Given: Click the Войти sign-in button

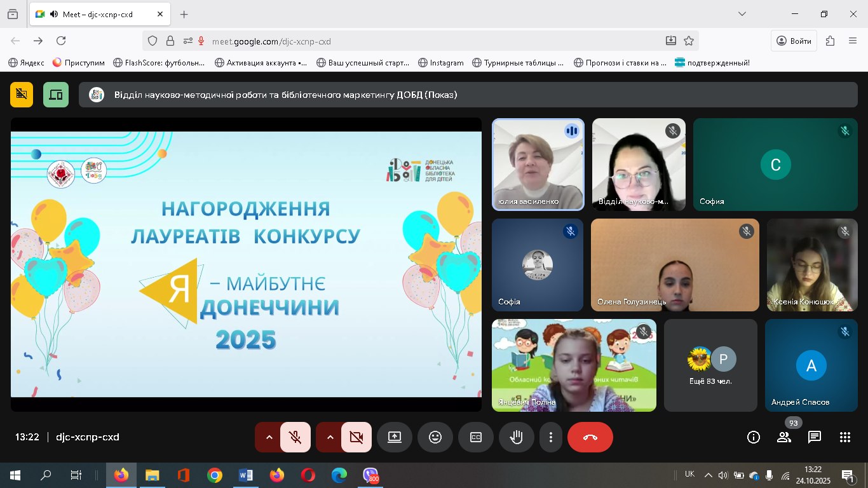Looking at the screenshot, I should 794,41.
